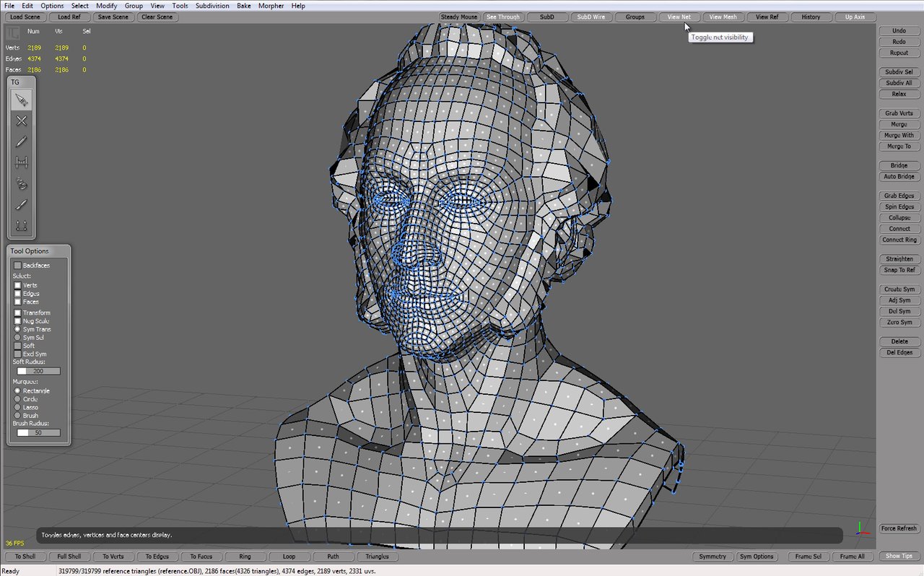Select the pencil Draw tool
924x576 pixels.
coord(22,141)
